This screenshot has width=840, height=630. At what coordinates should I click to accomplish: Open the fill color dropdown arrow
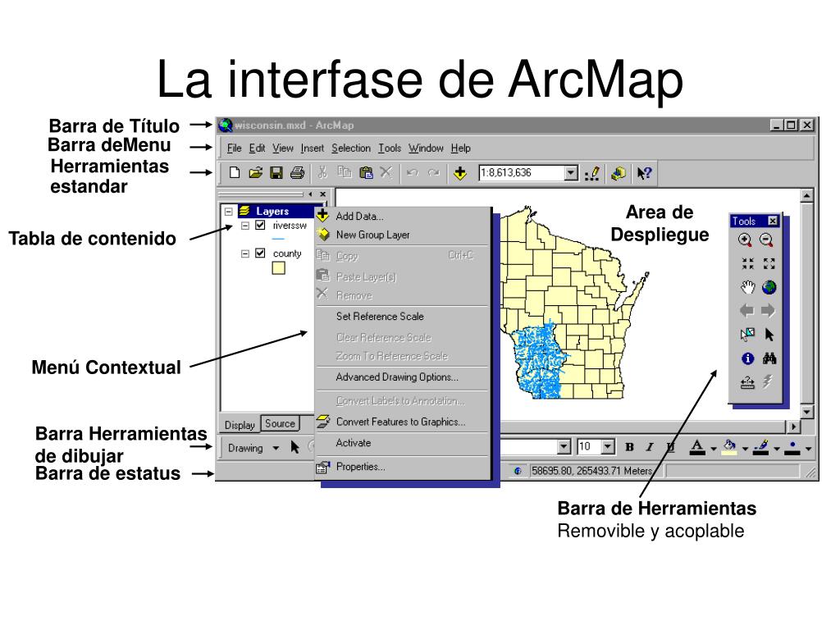coord(745,449)
